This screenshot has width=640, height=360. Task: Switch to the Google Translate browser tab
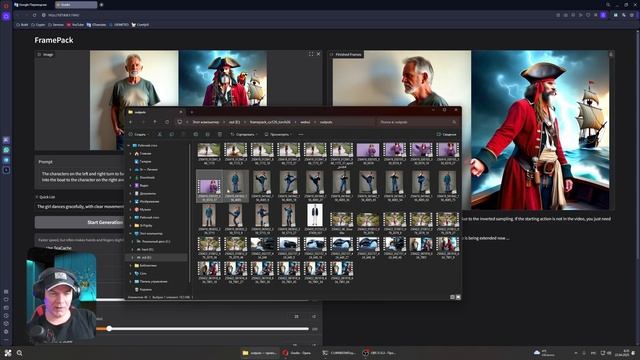[x=31, y=5]
